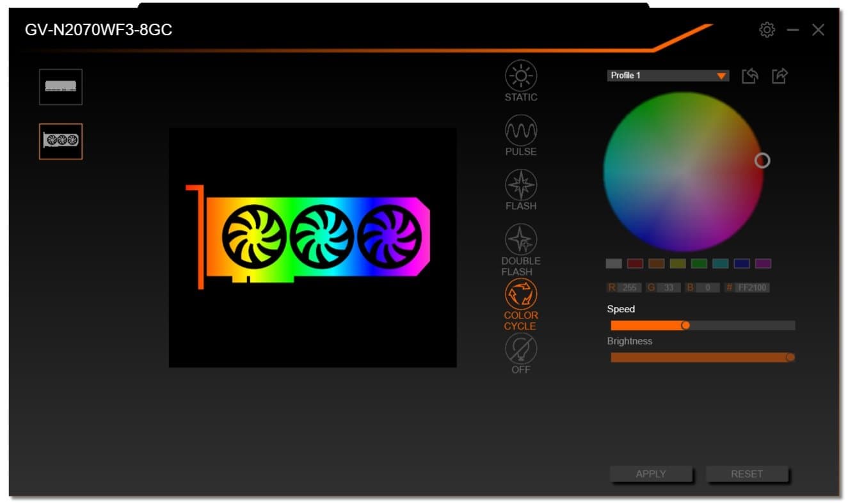Pick the olive yellow color swatch
Image resolution: width=848 pixels, height=504 pixels.
[678, 264]
